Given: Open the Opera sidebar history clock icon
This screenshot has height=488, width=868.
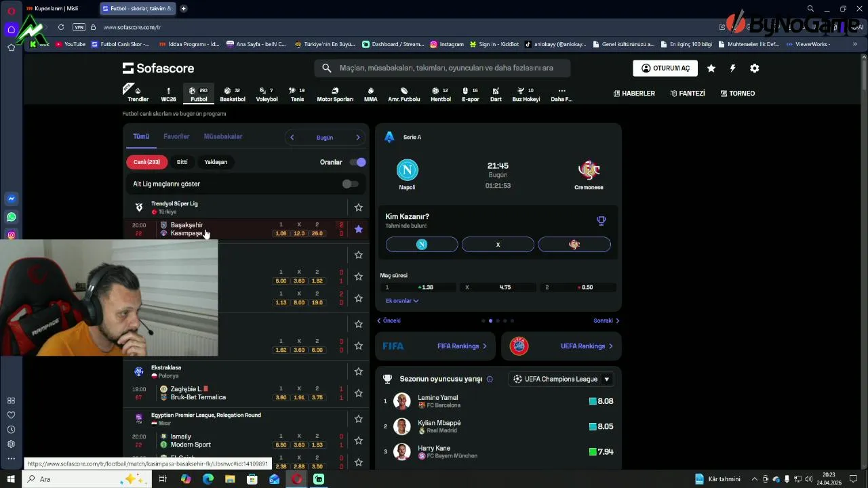Looking at the screenshot, I should pos(11,430).
